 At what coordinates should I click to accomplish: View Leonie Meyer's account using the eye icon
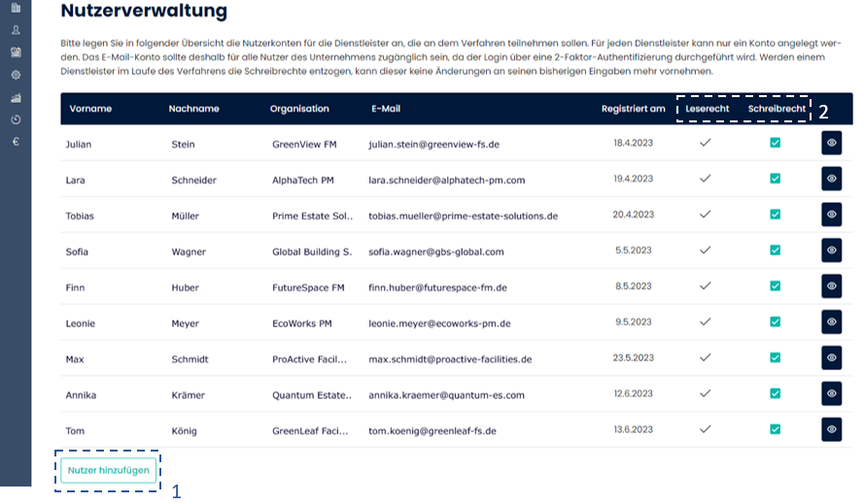click(x=831, y=322)
